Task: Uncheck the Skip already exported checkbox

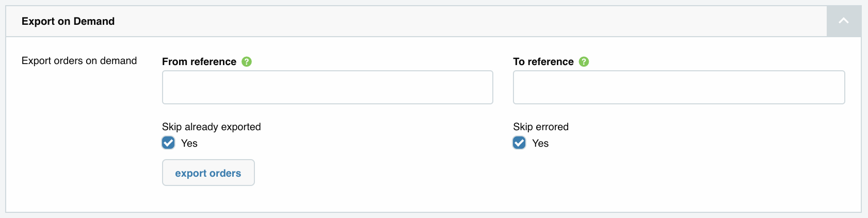Action: point(168,143)
